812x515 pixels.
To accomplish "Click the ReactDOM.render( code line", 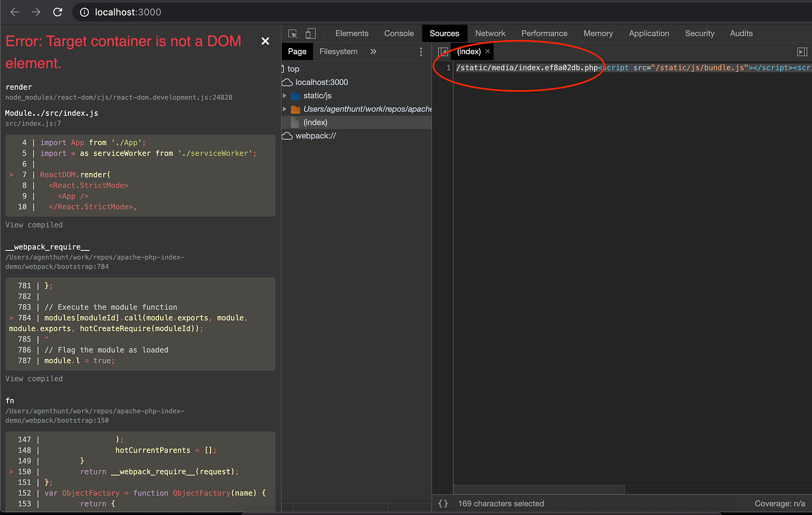I will 75,175.
